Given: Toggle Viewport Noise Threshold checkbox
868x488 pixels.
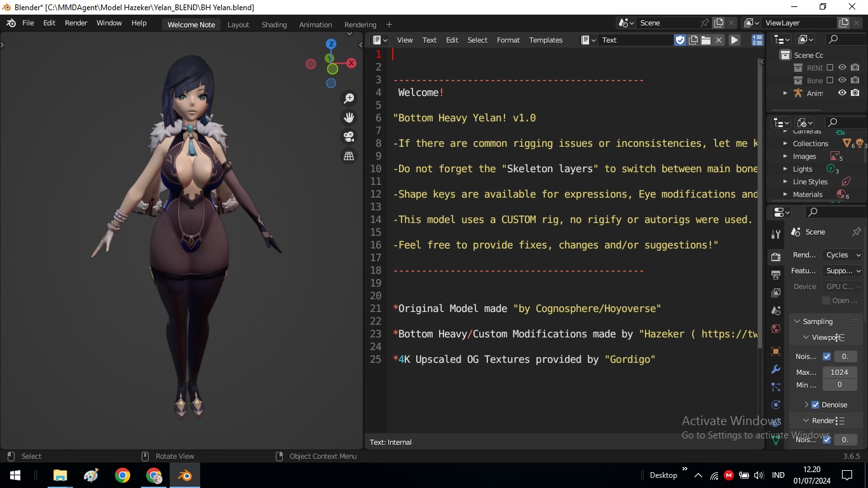Looking at the screenshot, I should pyautogui.click(x=827, y=356).
